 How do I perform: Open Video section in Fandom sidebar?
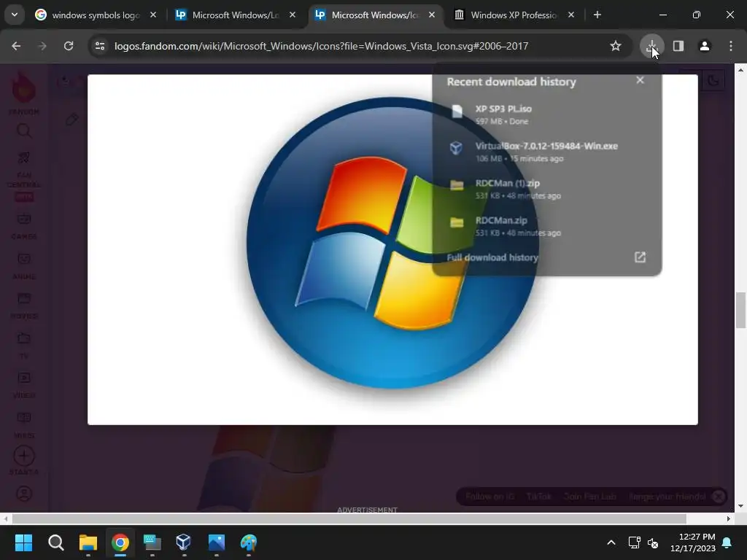pyautogui.click(x=24, y=385)
